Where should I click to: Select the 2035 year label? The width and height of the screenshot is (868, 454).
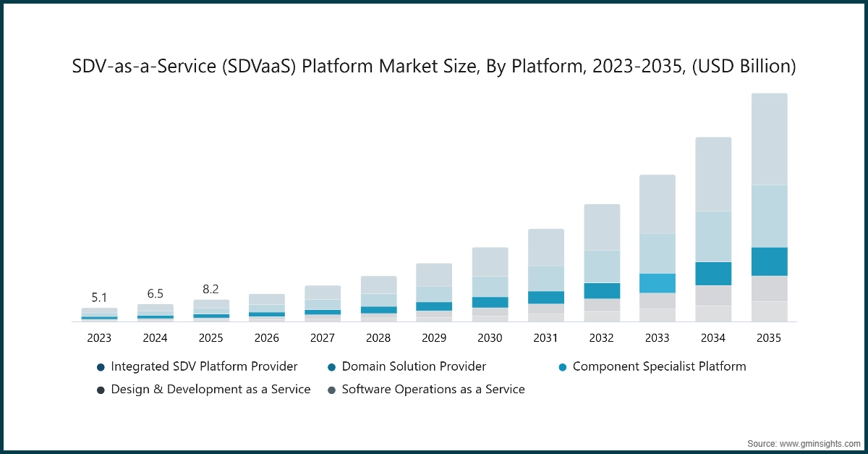click(x=769, y=337)
